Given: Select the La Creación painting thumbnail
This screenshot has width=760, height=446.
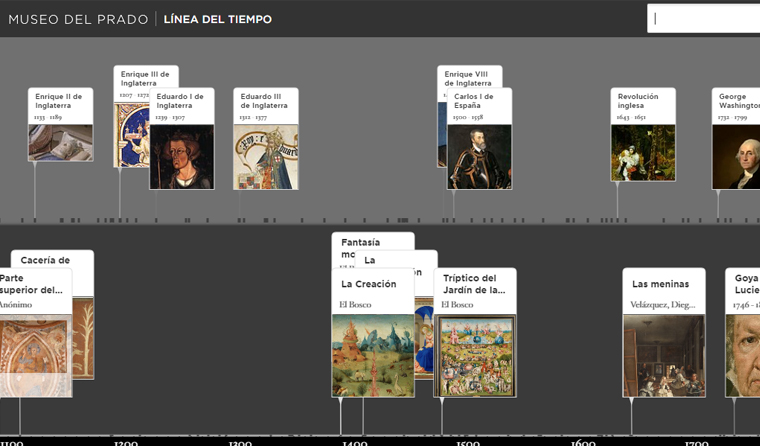Looking at the screenshot, I should click(x=373, y=356).
